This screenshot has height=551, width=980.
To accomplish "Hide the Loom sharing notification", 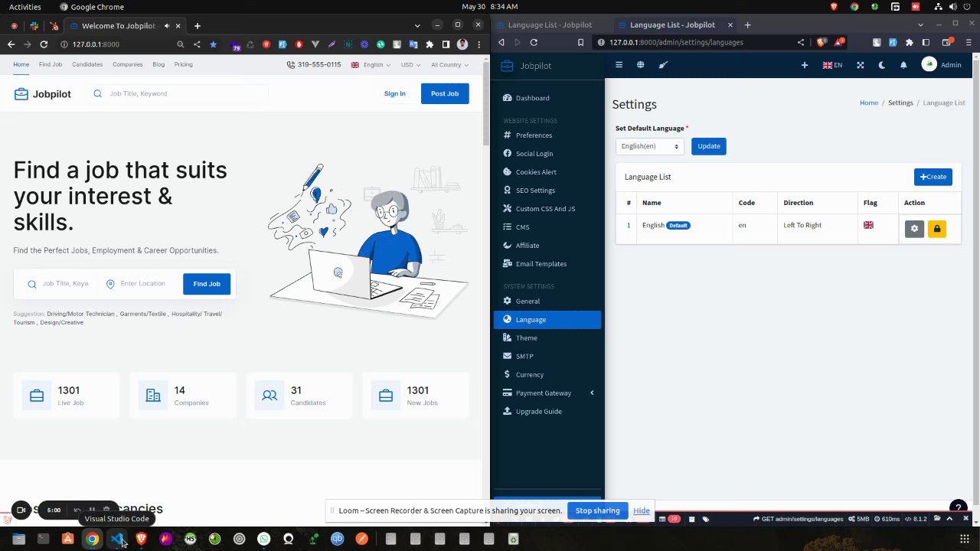I will click(x=642, y=510).
